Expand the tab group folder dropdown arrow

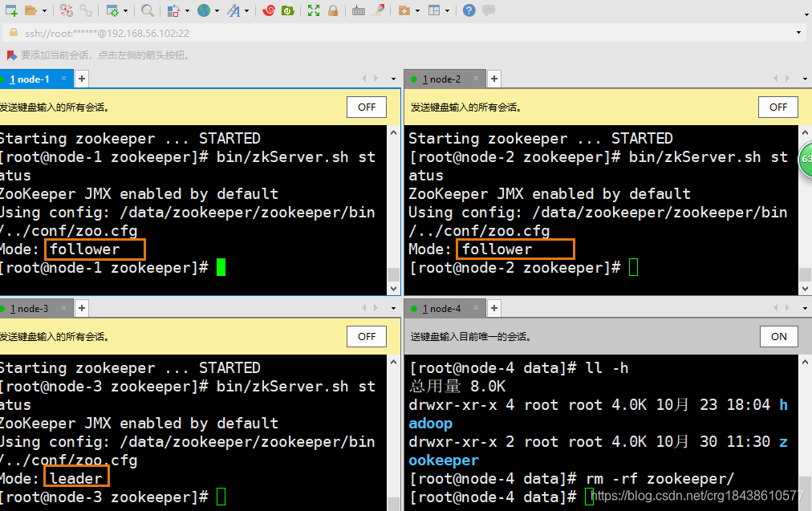tap(417, 11)
